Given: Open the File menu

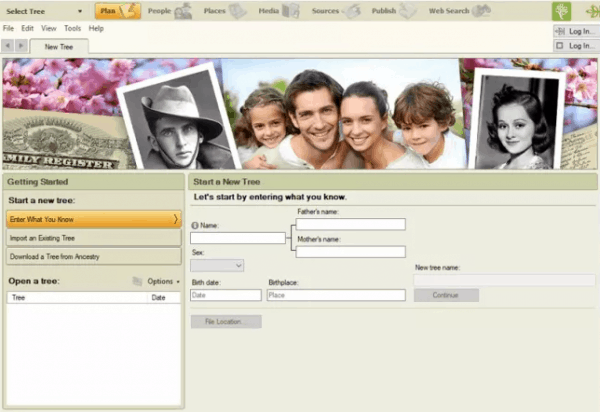Looking at the screenshot, I should [x=8, y=28].
